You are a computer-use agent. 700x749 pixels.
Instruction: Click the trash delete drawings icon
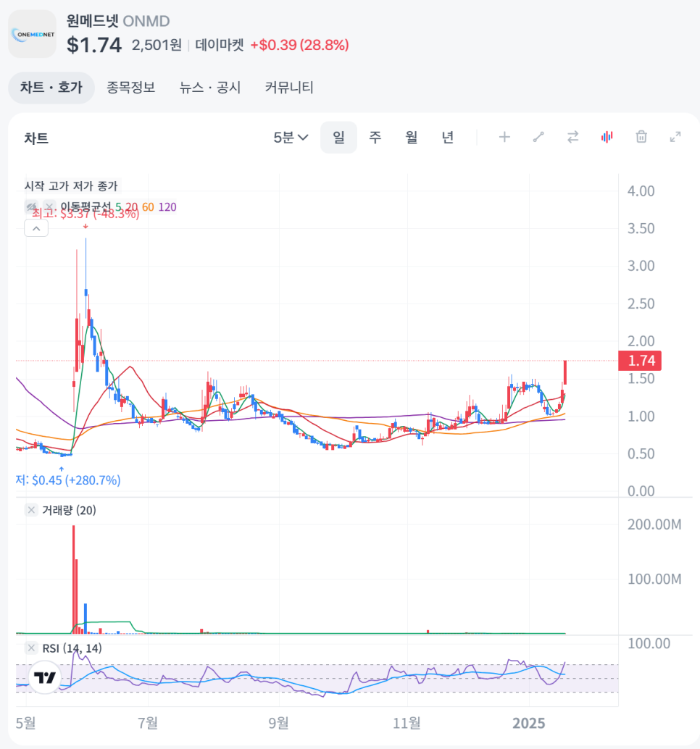(641, 137)
